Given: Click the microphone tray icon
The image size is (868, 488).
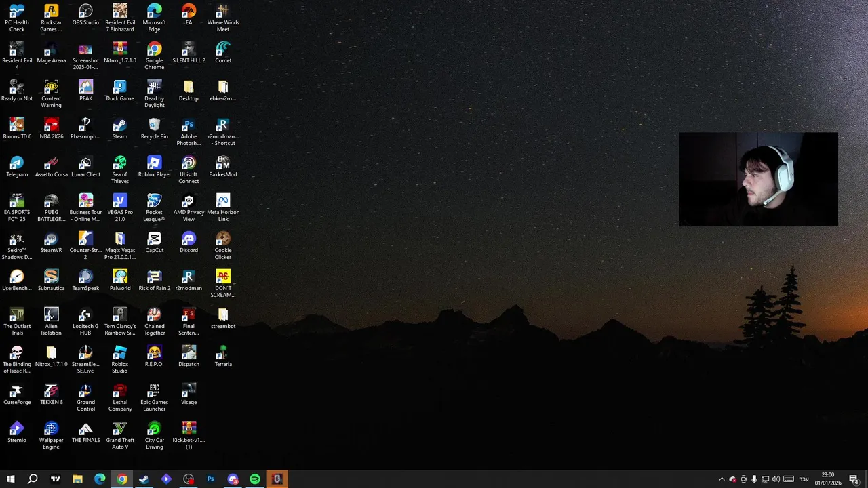Looking at the screenshot, I should click(x=754, y=479).
